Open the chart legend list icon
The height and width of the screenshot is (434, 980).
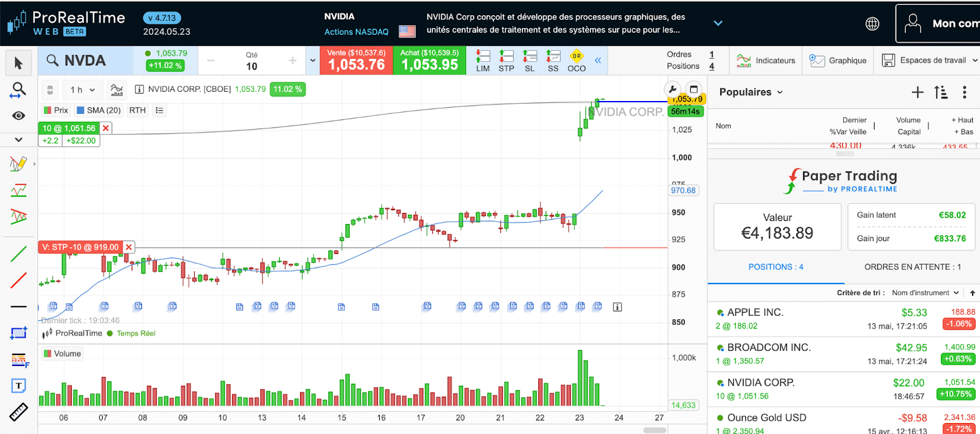pos(159,110)
